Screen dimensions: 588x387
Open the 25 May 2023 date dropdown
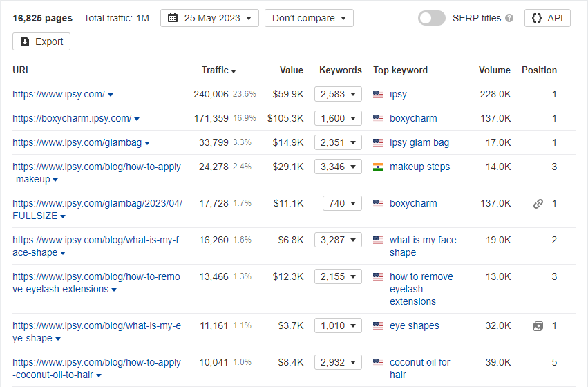(209, 18)
